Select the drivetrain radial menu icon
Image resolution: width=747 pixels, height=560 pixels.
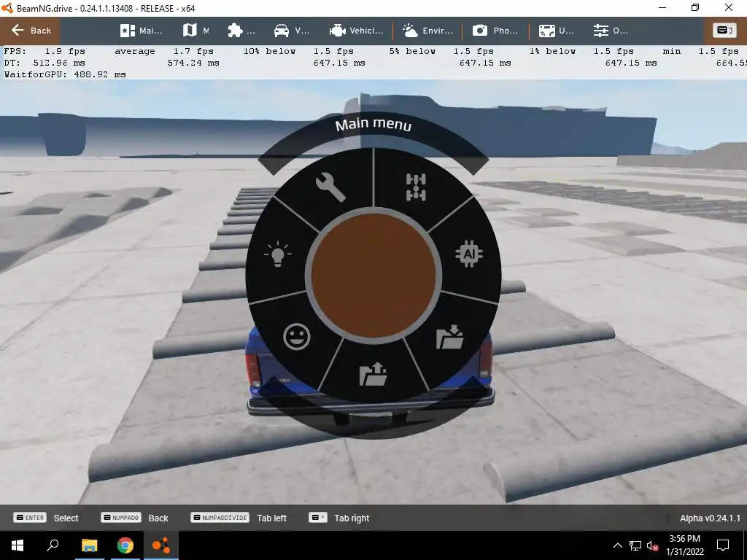pos(416,187)
